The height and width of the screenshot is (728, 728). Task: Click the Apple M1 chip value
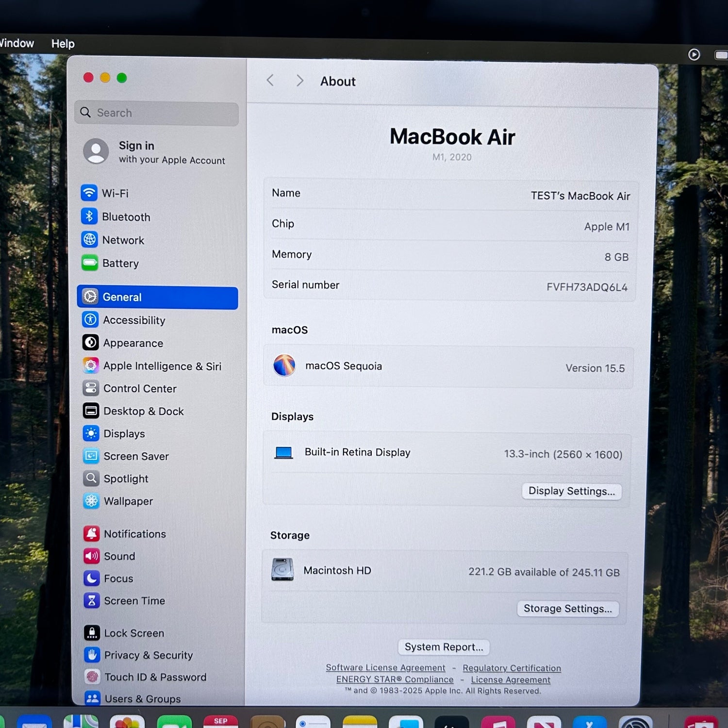click(x=607, y=227)
